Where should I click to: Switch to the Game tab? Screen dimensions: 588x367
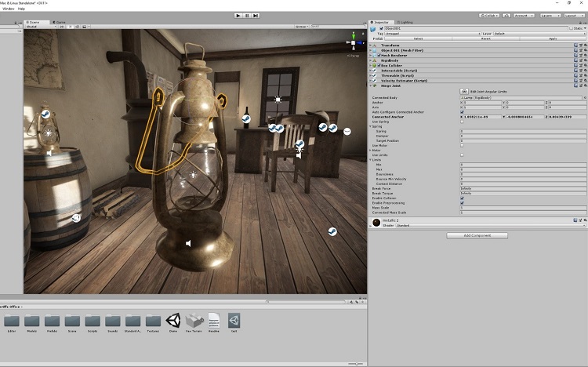(x=59, y=22)
